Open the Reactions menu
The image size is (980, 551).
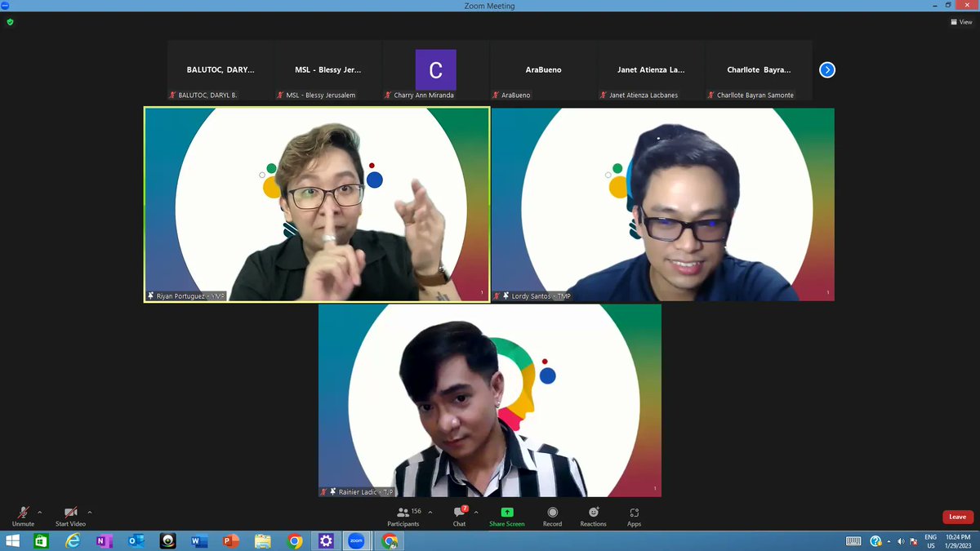tap(594, 516)
